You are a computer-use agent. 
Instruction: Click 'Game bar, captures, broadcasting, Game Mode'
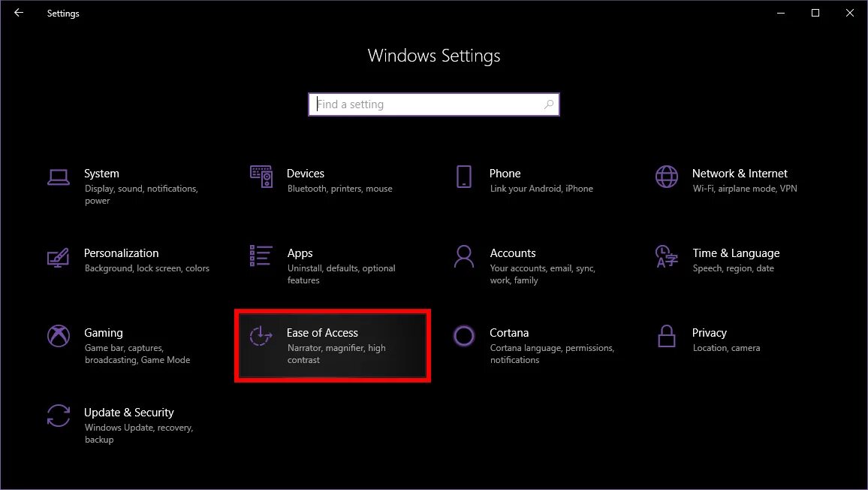coord(137,354)
